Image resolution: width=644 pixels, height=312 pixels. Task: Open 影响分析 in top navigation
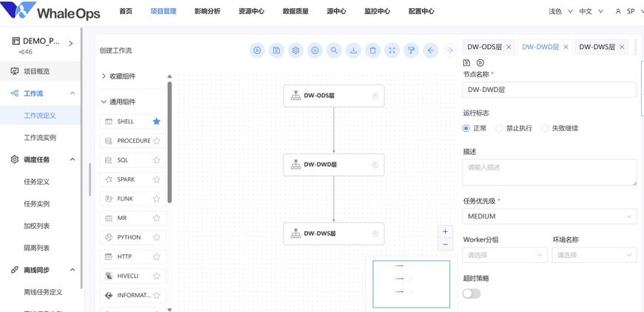tap(207, 12)
